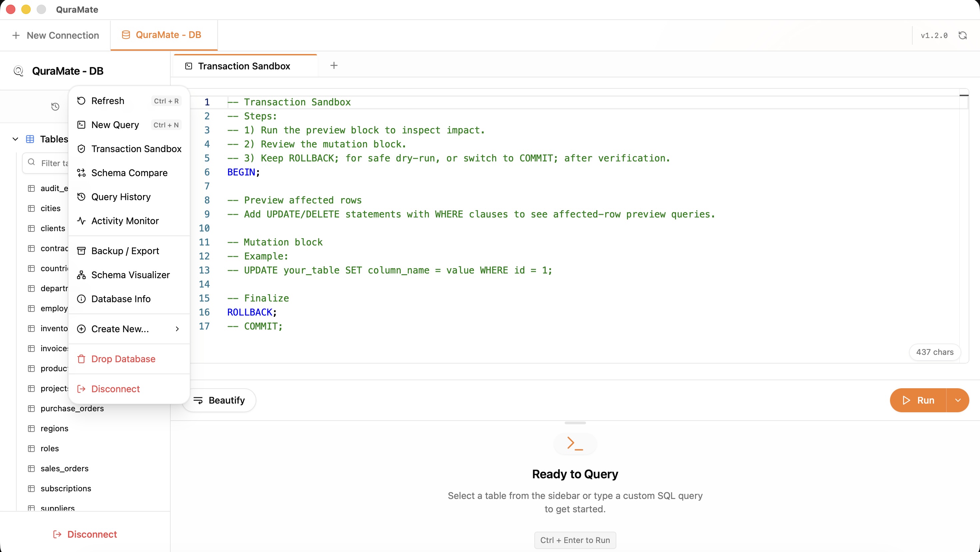The height and width of the screenshot is (552, 980).
Task: Click the database icon on the QuraMate - DB connection tab
Action: [x=126, y=34]
